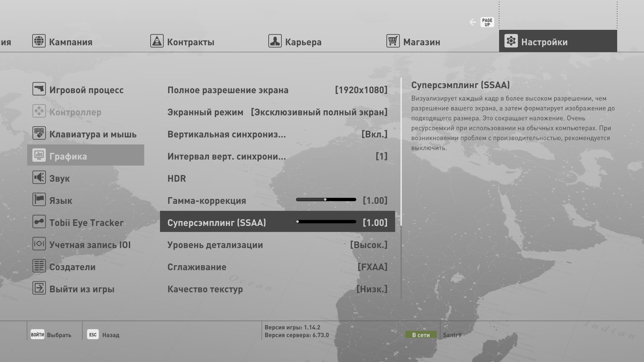Change Сглаживание [FXAA] setting
The height and width of the screenshot is (362, 644).
click(277, 266)
